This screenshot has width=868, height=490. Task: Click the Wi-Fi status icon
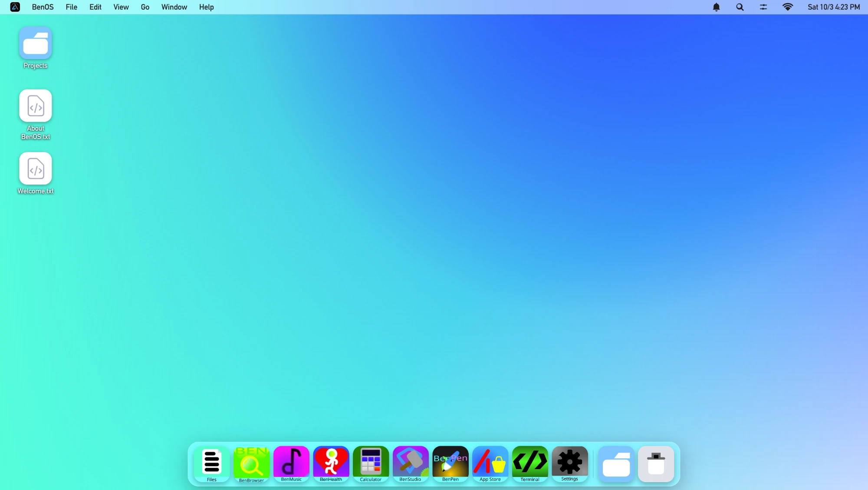tap(788, 7)
